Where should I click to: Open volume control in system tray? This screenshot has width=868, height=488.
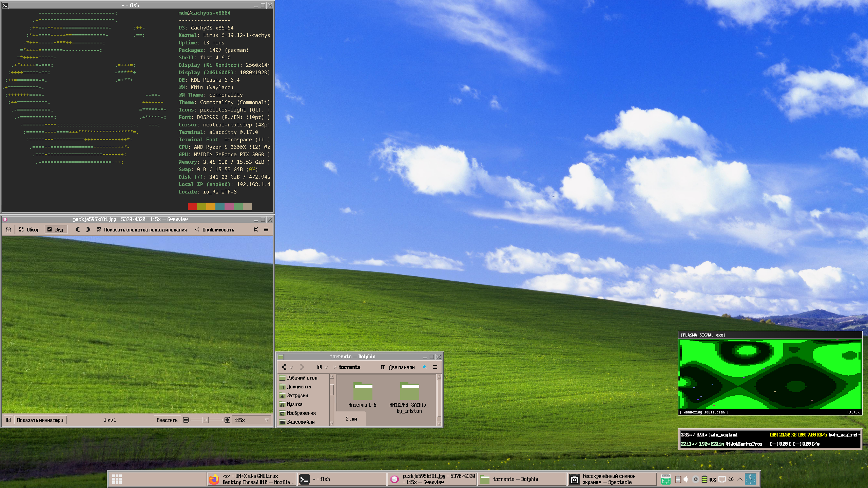(x=686, y=479)
